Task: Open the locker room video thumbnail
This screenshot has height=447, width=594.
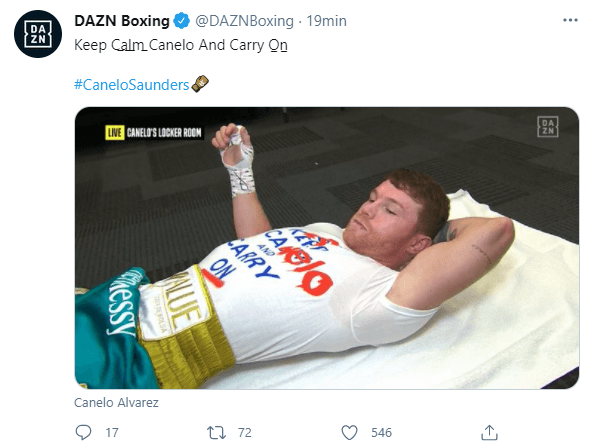Action: (327, 248)
